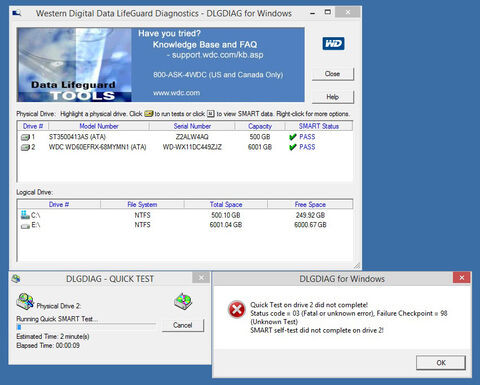Close the DLGDIAG for Windows error dialog
This screenshot has width=480, height=385.
pyautogui.click(x=462, y=278)
